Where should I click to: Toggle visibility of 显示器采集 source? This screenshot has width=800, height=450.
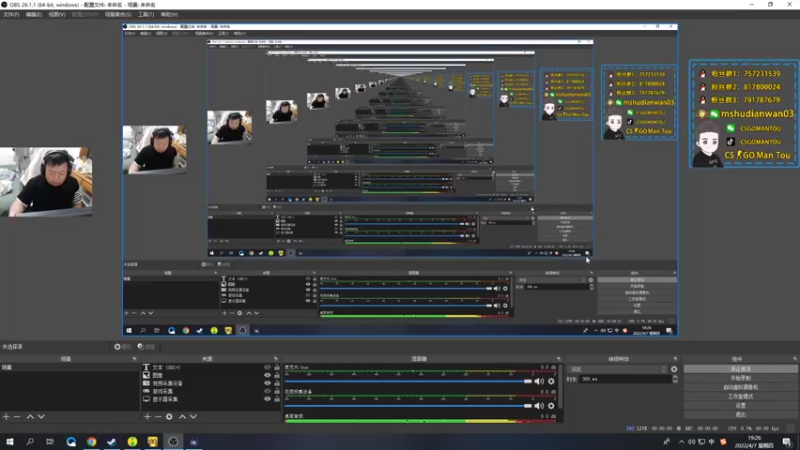(267, 399)
